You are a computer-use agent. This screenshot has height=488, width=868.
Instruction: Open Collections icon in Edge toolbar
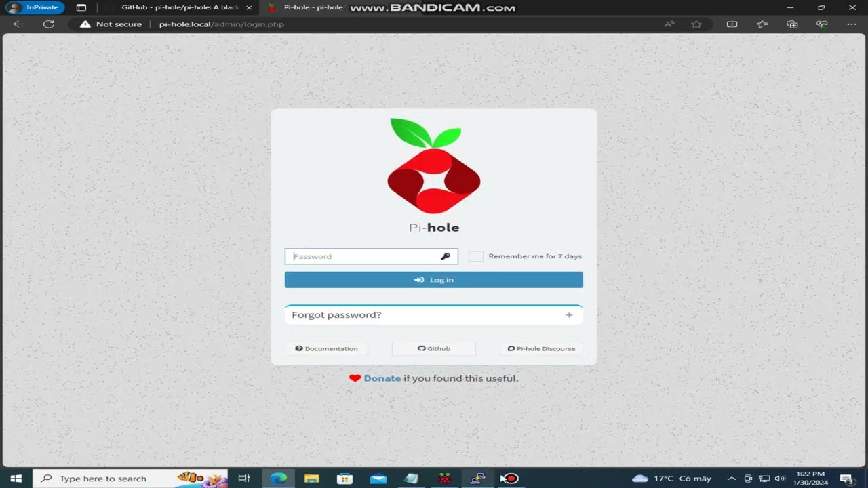point(792,24)
